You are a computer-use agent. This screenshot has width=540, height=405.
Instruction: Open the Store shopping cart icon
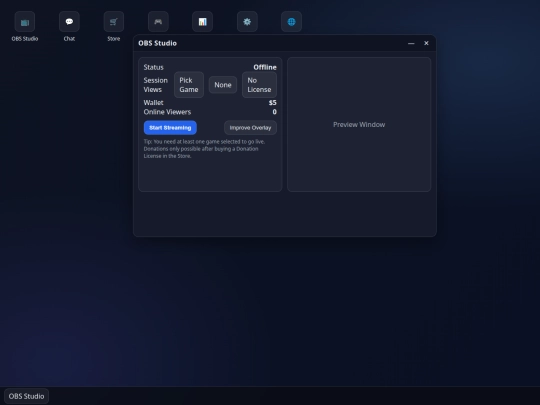click(x=114, y=22)
